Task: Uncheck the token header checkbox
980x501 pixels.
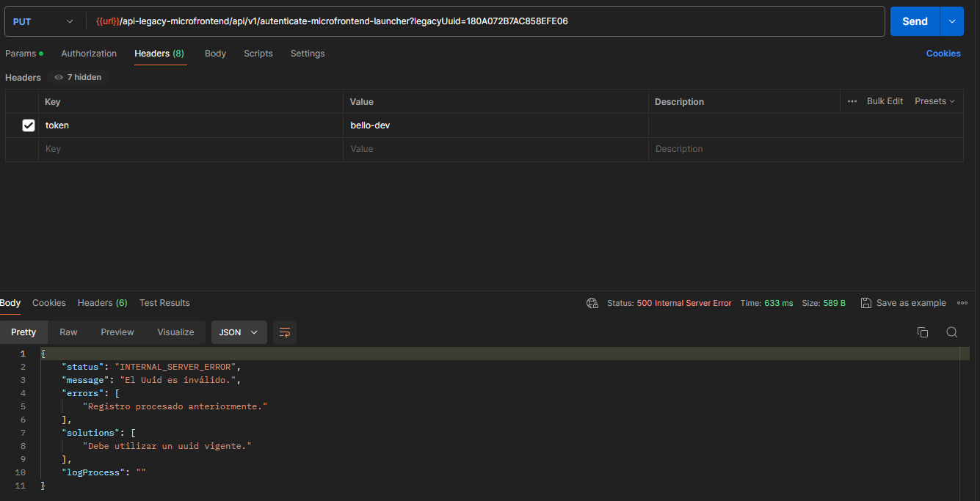Action: point(29,125)
